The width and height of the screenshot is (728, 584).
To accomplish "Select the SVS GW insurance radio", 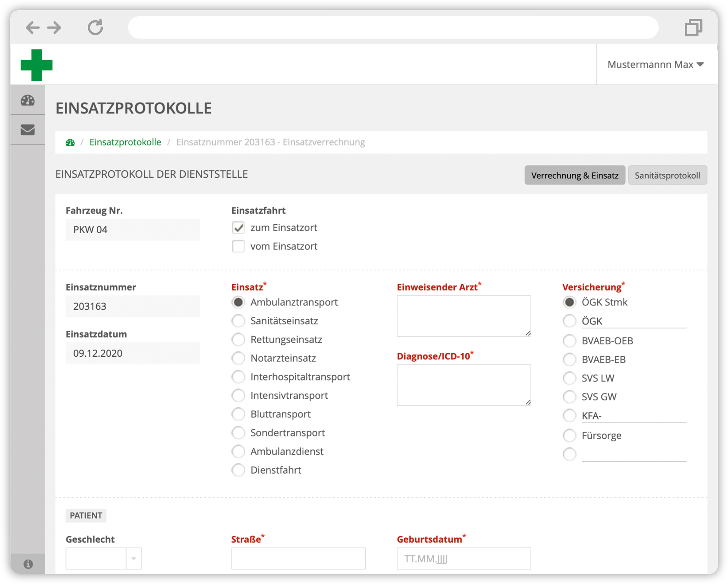I will point(569,397).
